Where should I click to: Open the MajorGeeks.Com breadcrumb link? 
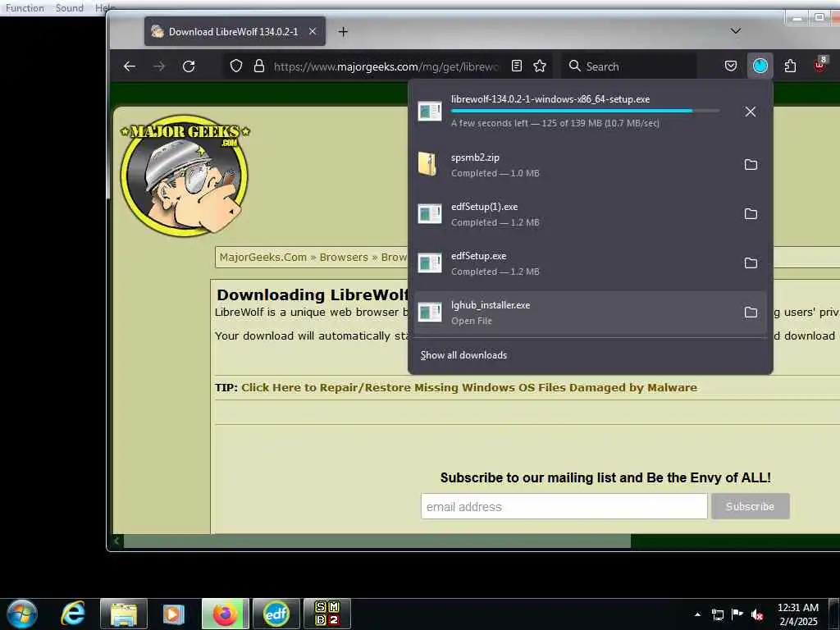pos(263,257)
